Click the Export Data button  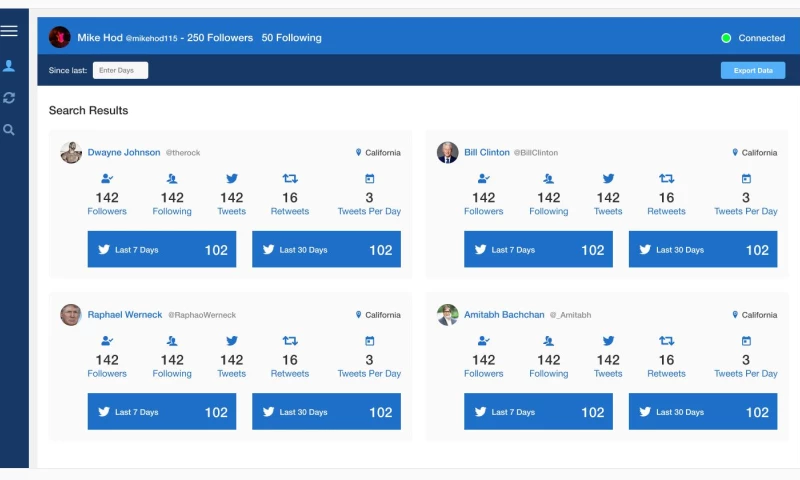coord(752,70)
